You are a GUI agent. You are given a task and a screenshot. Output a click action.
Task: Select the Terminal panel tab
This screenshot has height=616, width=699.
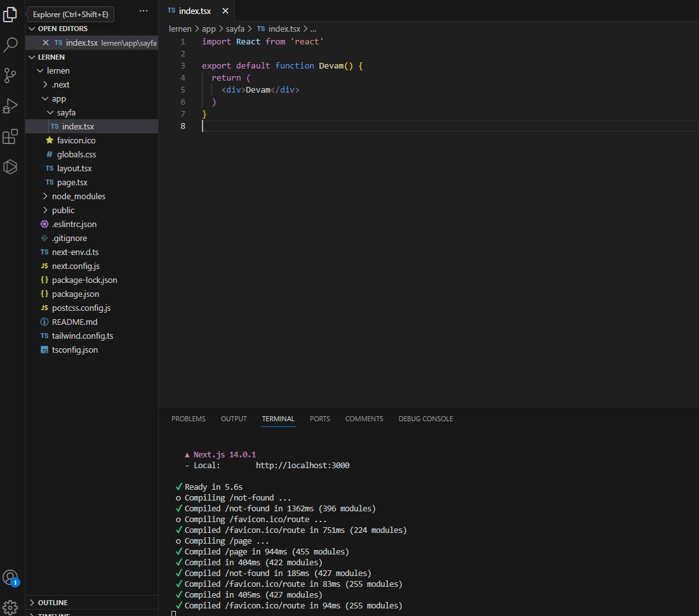[x=278, y=419]
